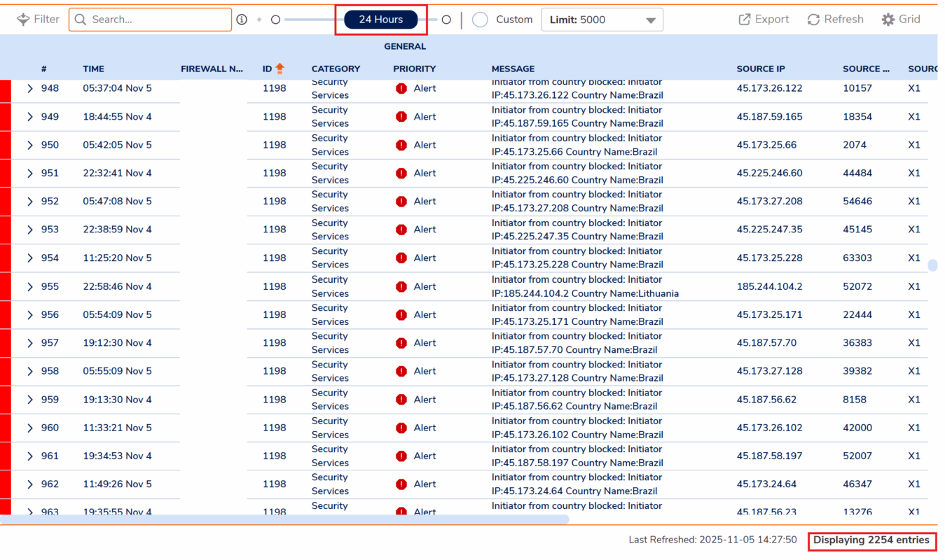Click the Filter funnel icon

[x=23, y=20]
